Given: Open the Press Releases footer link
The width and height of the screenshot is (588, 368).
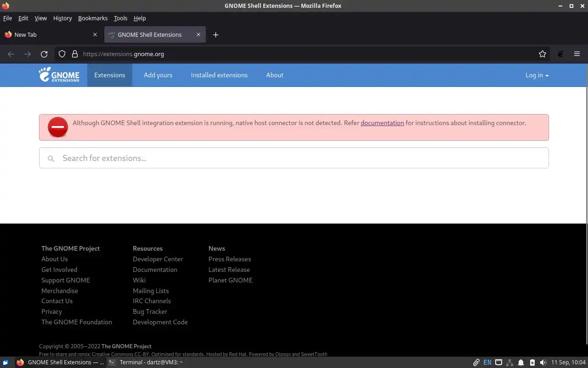Looking at the screenshot, I should [230, 259].
